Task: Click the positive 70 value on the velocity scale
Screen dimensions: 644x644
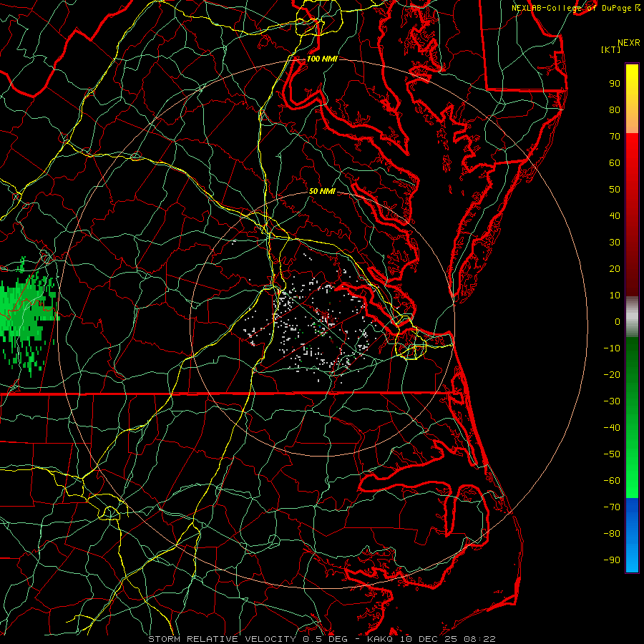Action: [x=615, y=137]
